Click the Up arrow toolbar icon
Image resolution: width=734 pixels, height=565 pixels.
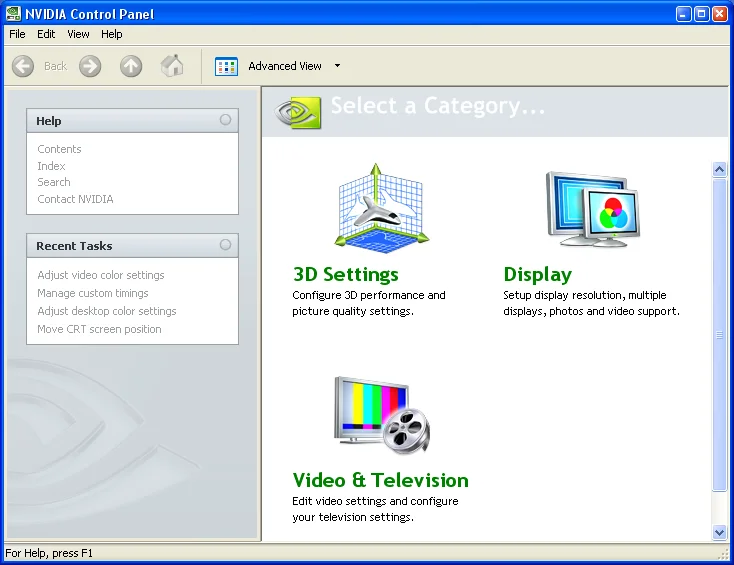click(x=131, y=66)
